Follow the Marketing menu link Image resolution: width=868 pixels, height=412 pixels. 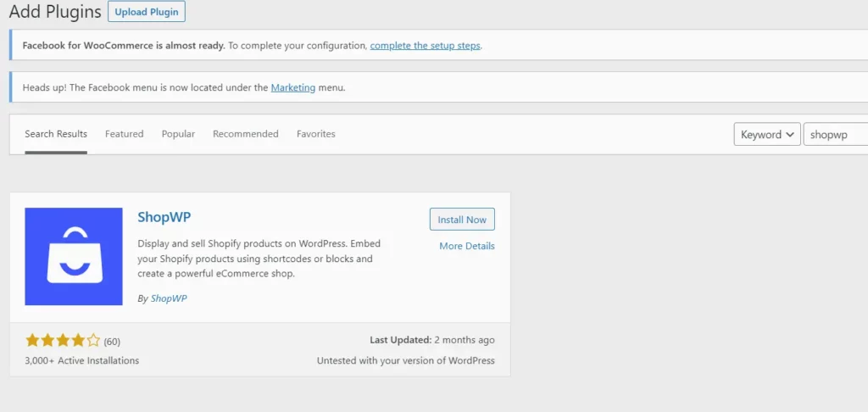click(x=292, y=87)
